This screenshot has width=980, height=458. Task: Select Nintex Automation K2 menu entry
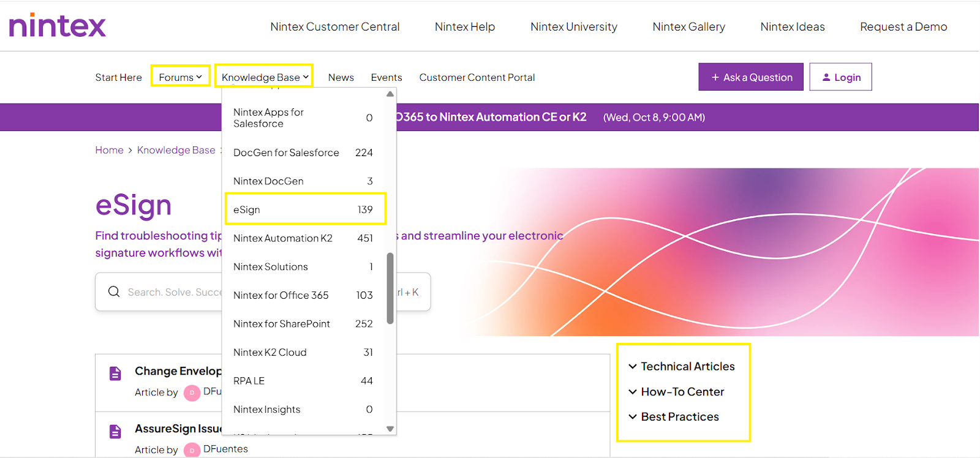point(303,238)
